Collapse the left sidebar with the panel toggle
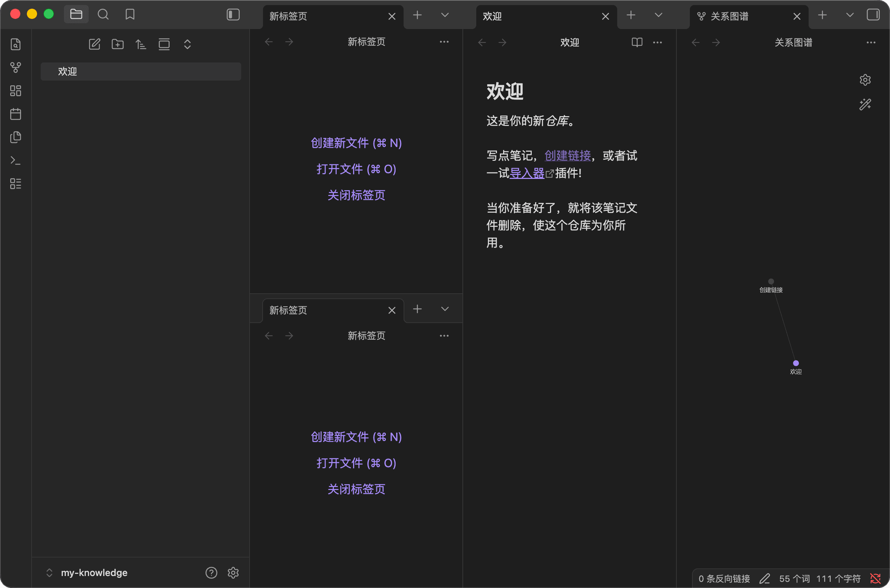 point(232,15)
